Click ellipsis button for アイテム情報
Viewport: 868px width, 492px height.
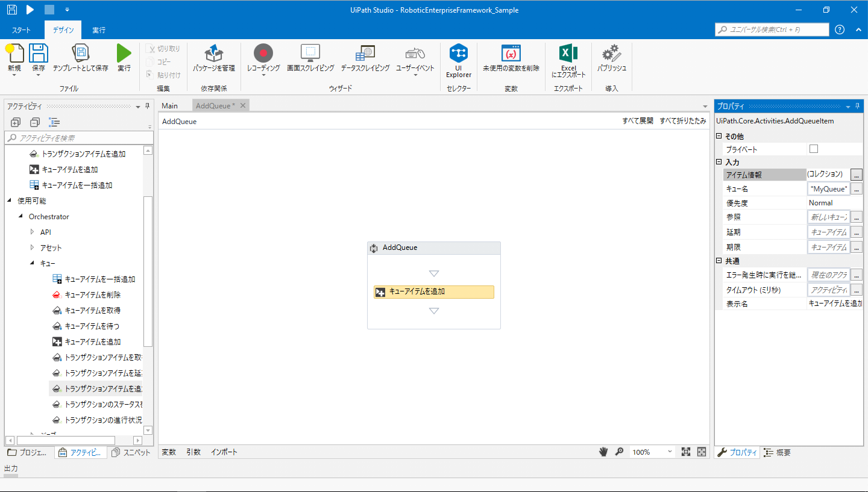(857, 174)
